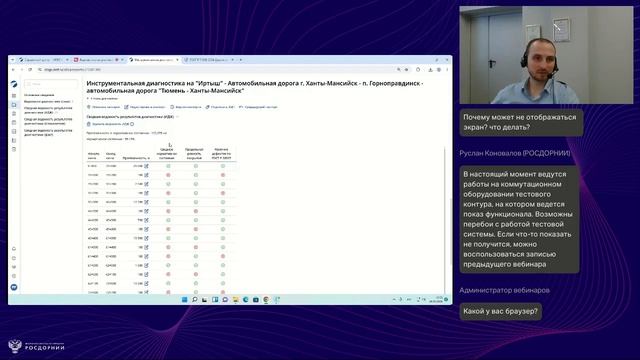The width and height of the screenshot is (640, 360).
Task: Open the seventh sidebar icon, the database cylinder
Action: (x=14, y=149)
